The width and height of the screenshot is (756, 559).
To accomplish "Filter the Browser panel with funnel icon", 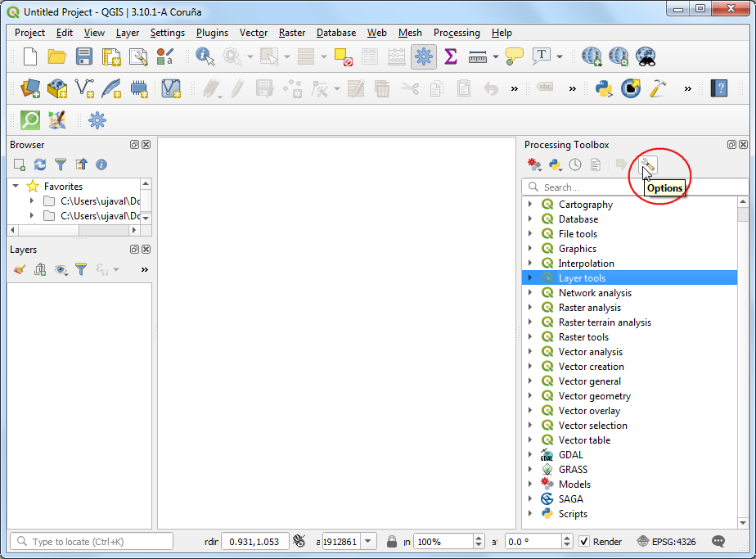I will coord(61,165).
